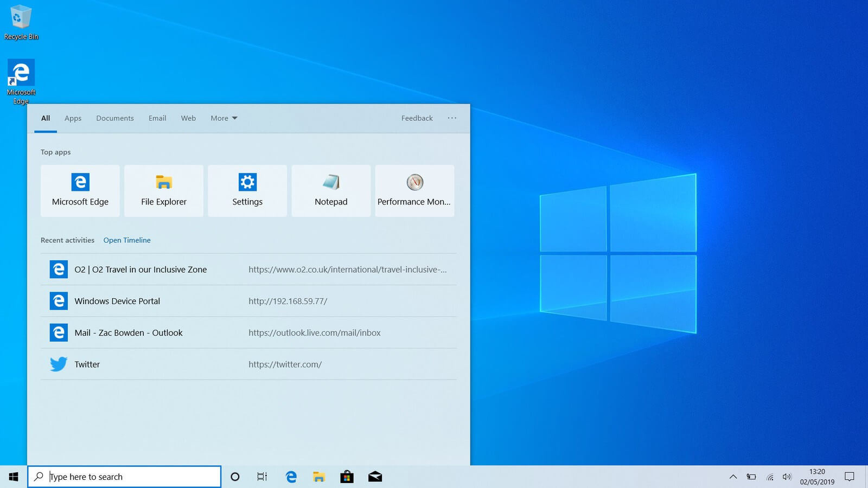Viewport: 868px width, 488px height.
Task: Click the Feedback link in search panel
Action: pyautogui.click(x=417, y=118)
